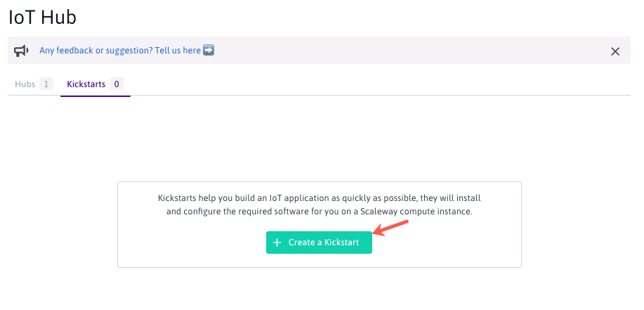Image resolution: width=644 pixels, height=310 pixels.
Task: Click the purple underline beneath the Kickstarts tab
Action: tap(96, 96)
